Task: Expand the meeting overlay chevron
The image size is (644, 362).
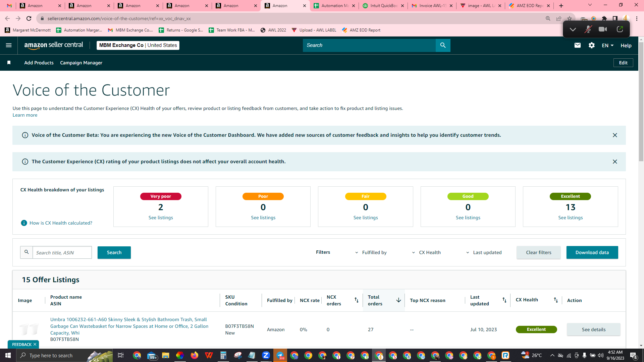Action: coord(573,29)
